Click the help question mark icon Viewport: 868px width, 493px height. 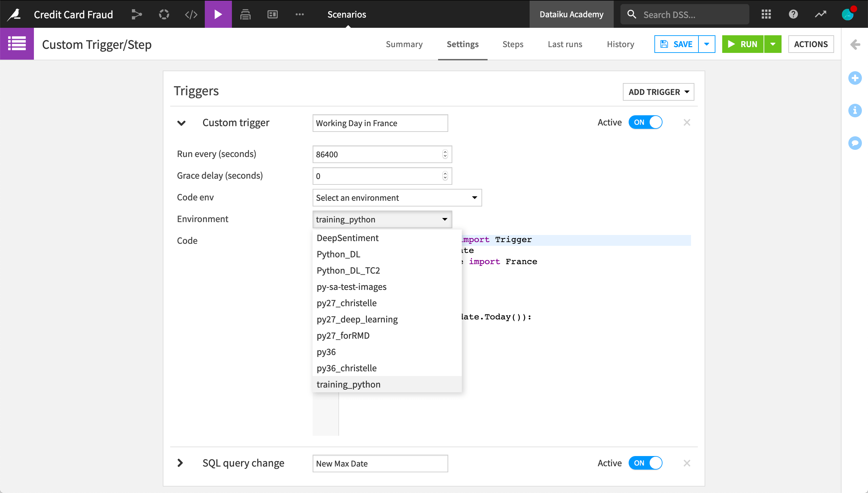(x=793, y=14)
